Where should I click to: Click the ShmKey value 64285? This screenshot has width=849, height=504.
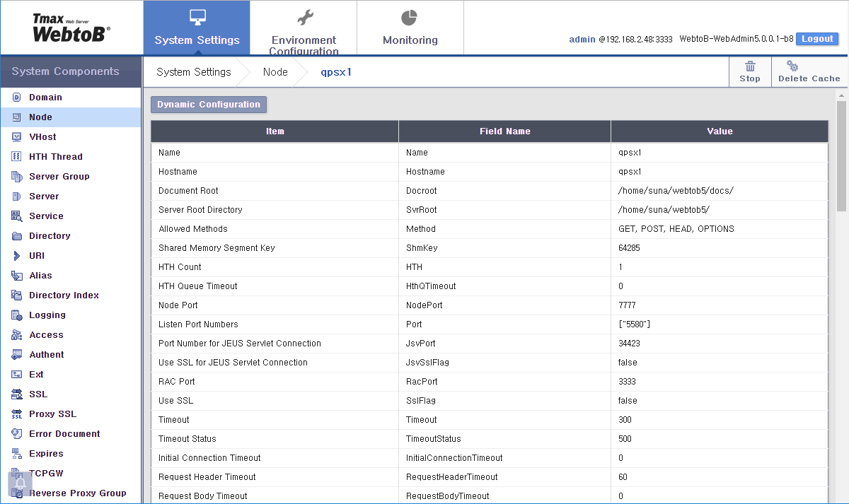tap(630, 248)
